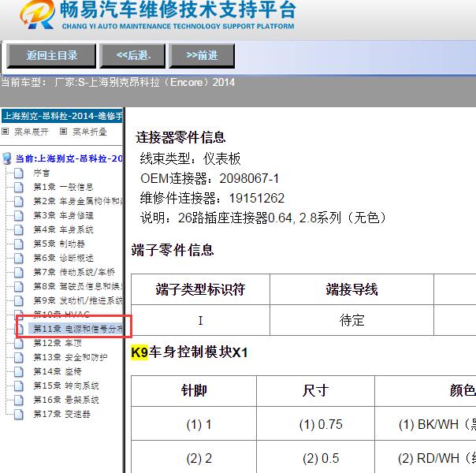This screenshot has width=476, height=473.
Task: Open 第5章 制动器
Action: coord(59,244)
